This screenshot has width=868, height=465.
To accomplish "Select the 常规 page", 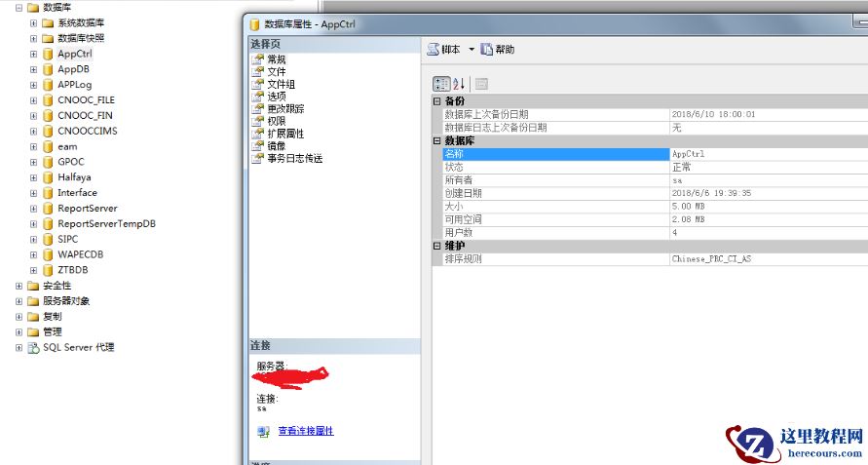I will (x=277, y=59).
